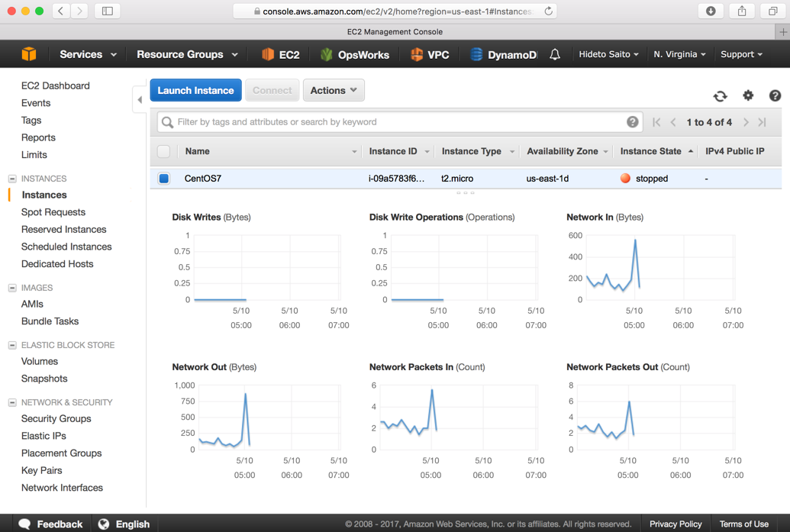
Task: Click the Feedback link in footer
Action: tap(60, 524)
